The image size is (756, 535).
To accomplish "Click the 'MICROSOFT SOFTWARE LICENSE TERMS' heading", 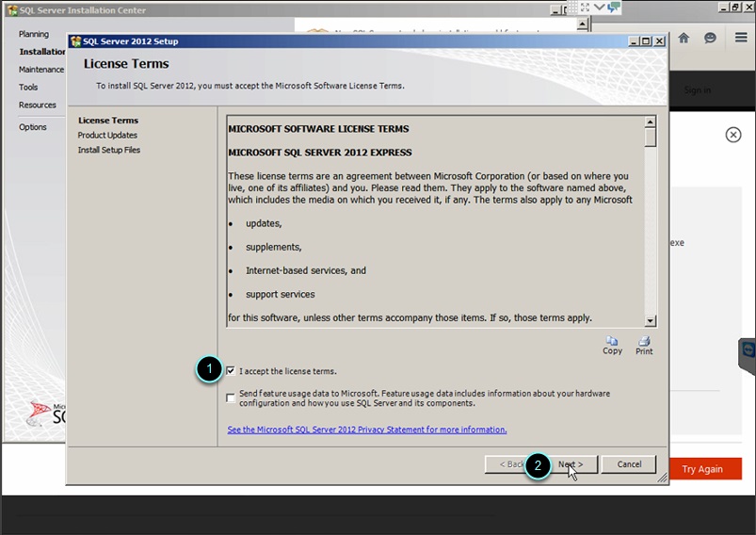I will (318, 129).
